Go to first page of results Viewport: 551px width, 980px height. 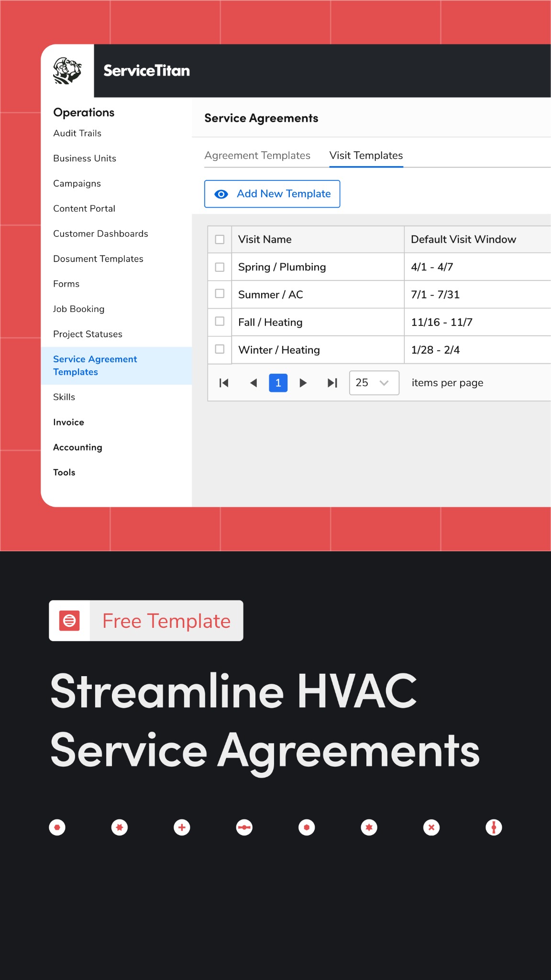(x=224, y=383)
